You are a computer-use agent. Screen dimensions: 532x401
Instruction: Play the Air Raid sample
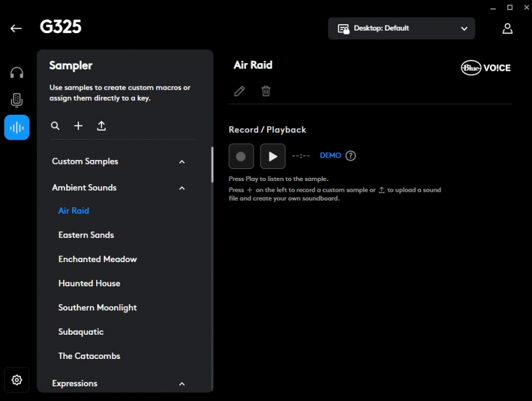click(x=273, y=156)
